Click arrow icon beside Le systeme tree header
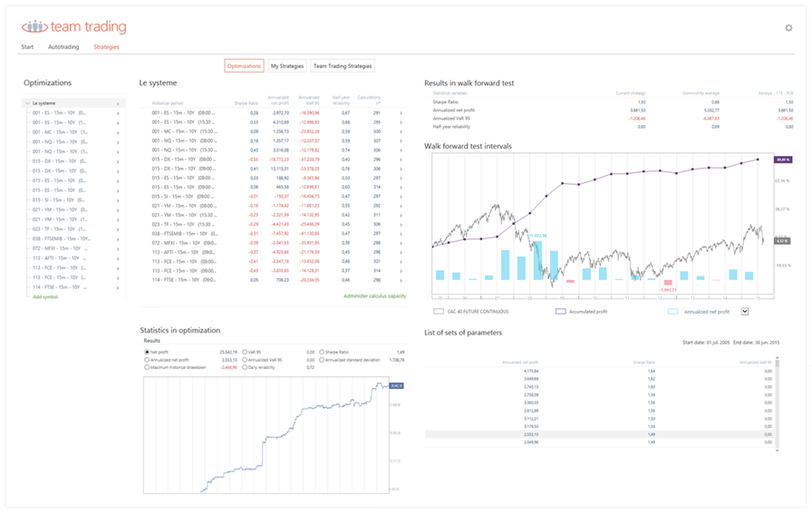This screenshot has height=514, width=812. pyautogui.click(x=118, y=103)
